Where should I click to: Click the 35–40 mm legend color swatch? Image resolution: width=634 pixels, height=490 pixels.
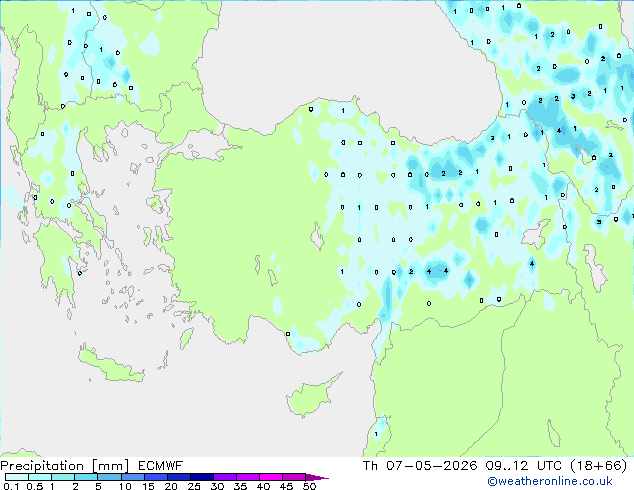[248, 477]
